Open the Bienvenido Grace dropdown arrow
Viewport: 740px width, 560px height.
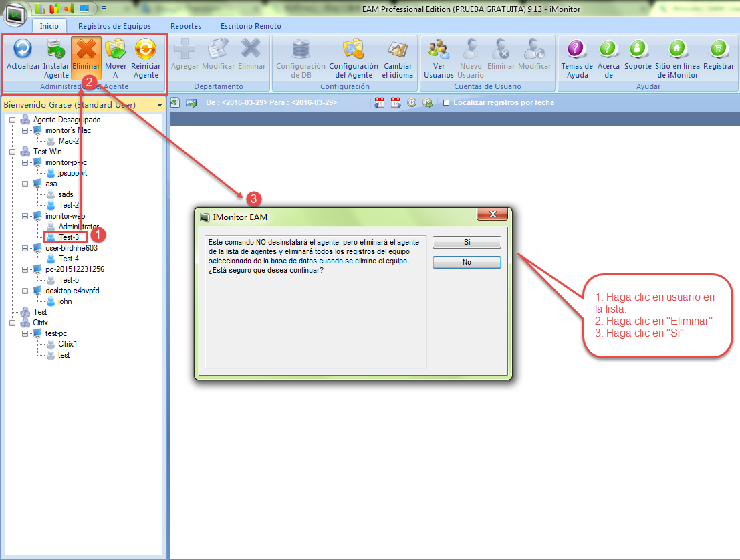point(160,105)
